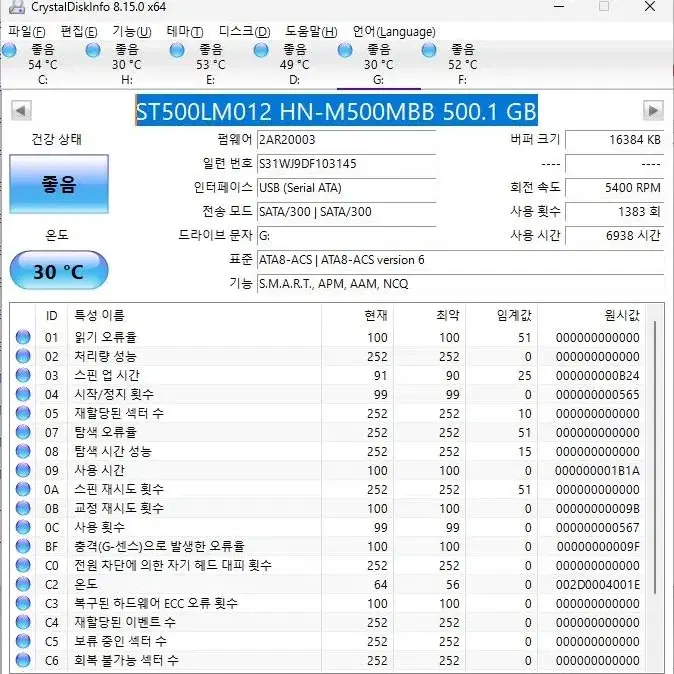The width and height of the screenshot is (674, 674).
Task: Open the 기능(U) menu
Action: (x=132, y=31)
